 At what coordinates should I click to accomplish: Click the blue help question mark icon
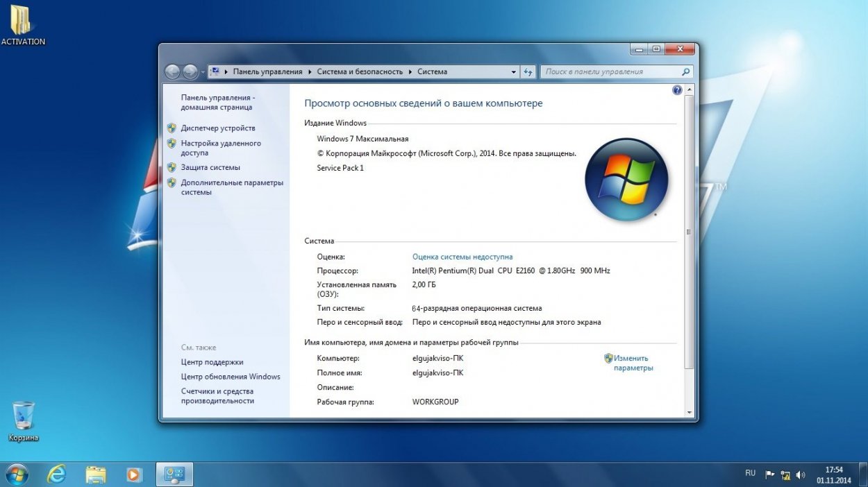[677, 90]
